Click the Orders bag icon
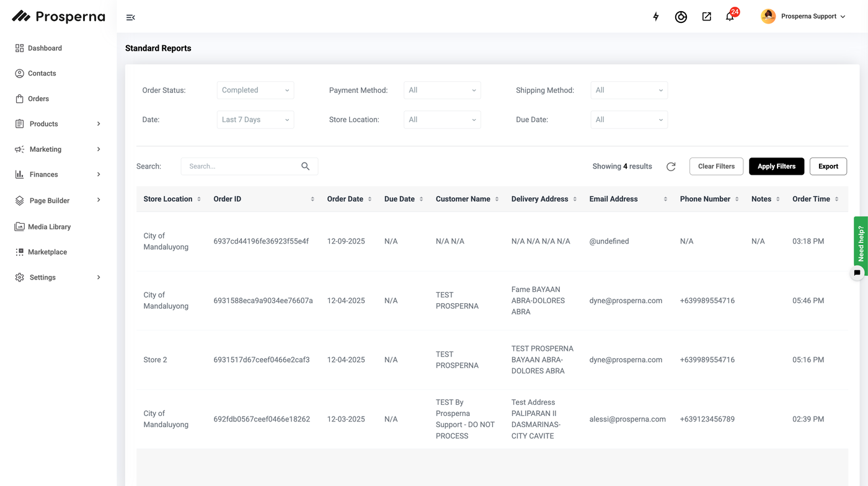Viewport: 868px width, 486px height. 20,99
